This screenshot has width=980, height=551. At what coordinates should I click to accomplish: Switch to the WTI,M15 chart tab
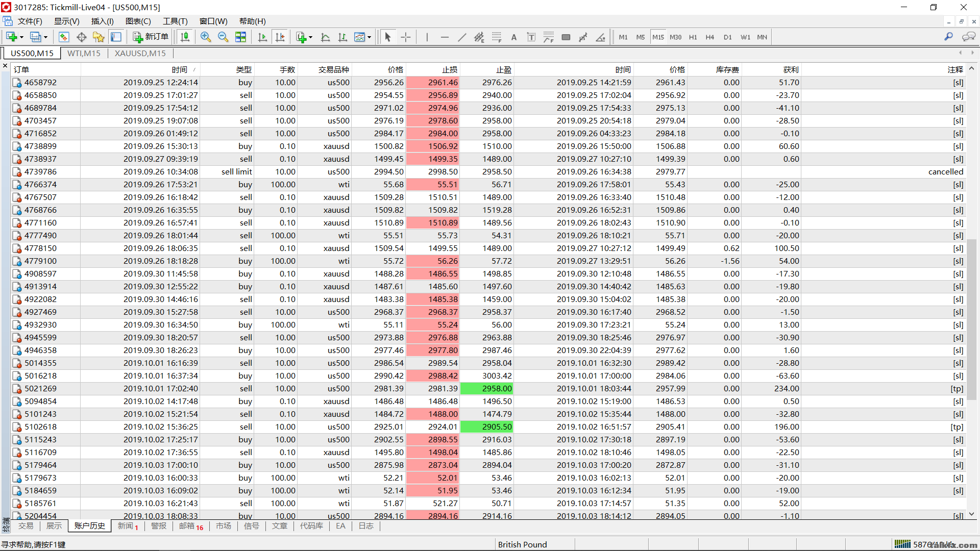pyautogui.click(x=84, y=53)
